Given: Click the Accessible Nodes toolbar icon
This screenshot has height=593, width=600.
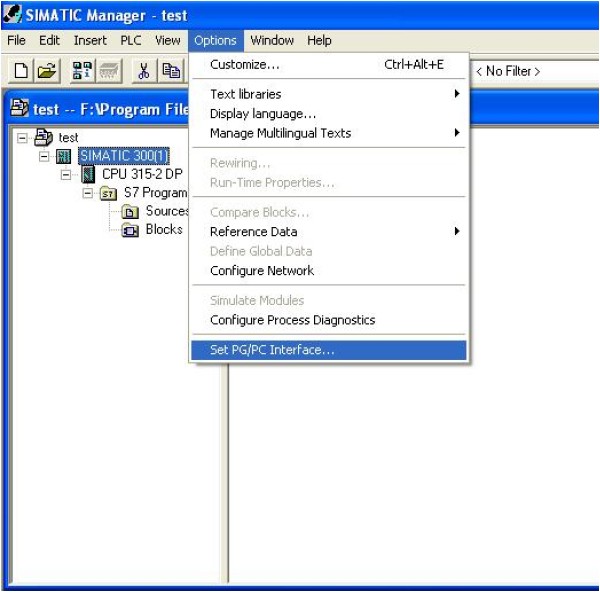Looking at the screenshot, I should pos(83,71).
